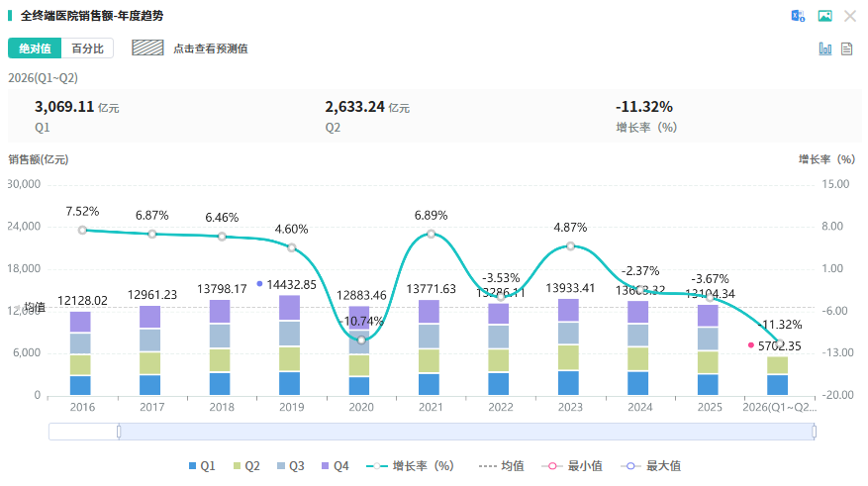Toggle the Q2 legend series
The image size is (868, 486).
246,466
